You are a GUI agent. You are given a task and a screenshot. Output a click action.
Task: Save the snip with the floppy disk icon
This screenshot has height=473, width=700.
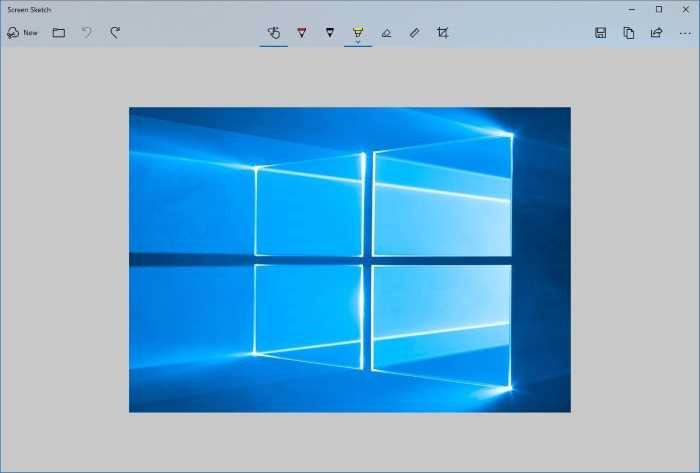click(600, 33)
